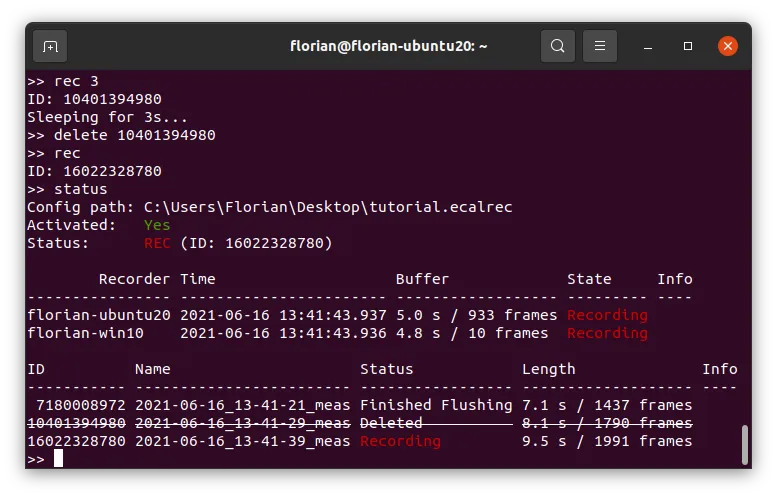The height and width of the screenshot is (497, 777).
Task: Close the terminal with the orange button
Action: click(x=727, y=46)
